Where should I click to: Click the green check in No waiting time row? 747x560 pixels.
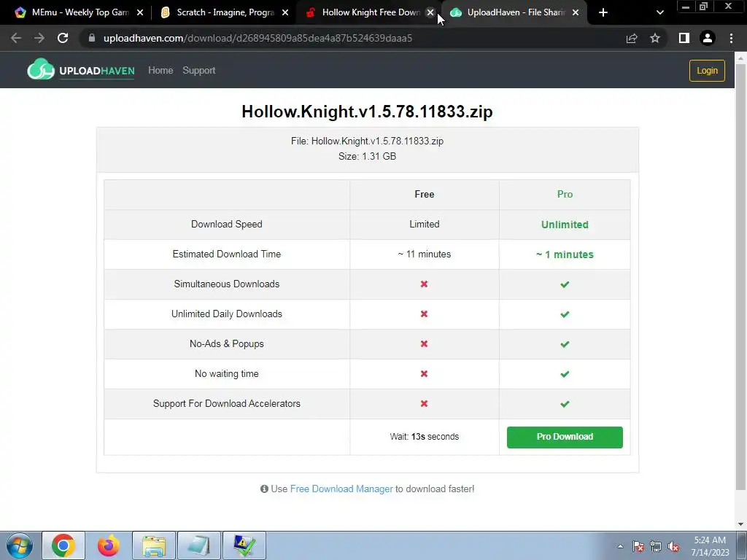point(565,374)
